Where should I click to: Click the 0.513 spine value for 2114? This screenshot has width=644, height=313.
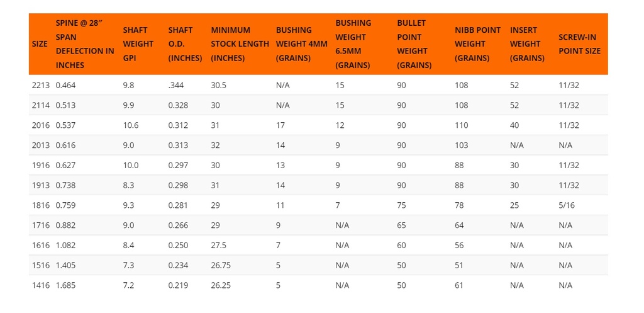[x=65, y=105]
